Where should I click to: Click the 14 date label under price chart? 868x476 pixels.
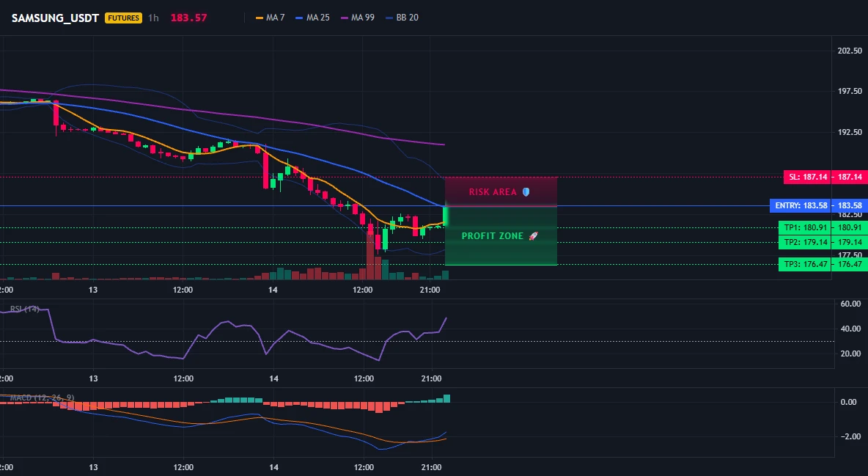coord(273,290)
